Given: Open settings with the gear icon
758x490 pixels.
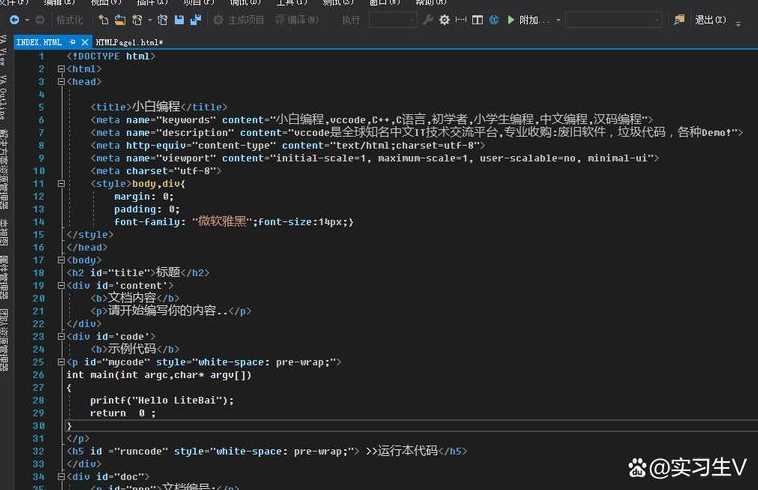Looking at the screenshot, I should [444, 20].
